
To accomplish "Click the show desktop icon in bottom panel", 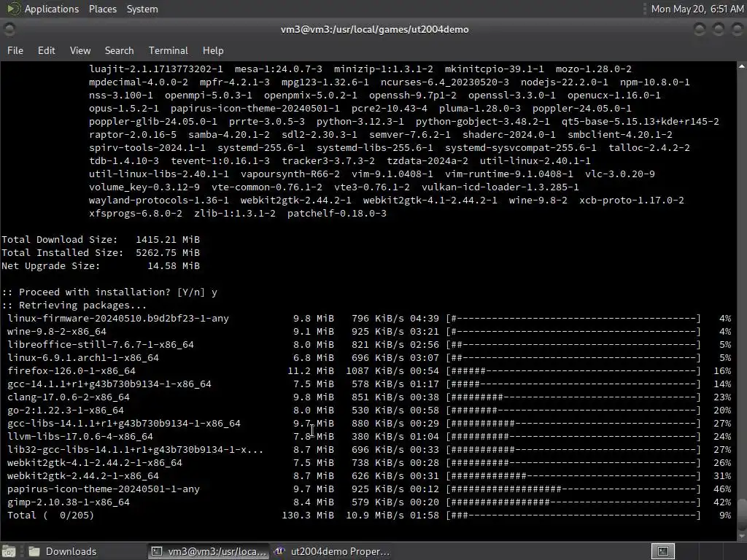I will click(9, 551).
